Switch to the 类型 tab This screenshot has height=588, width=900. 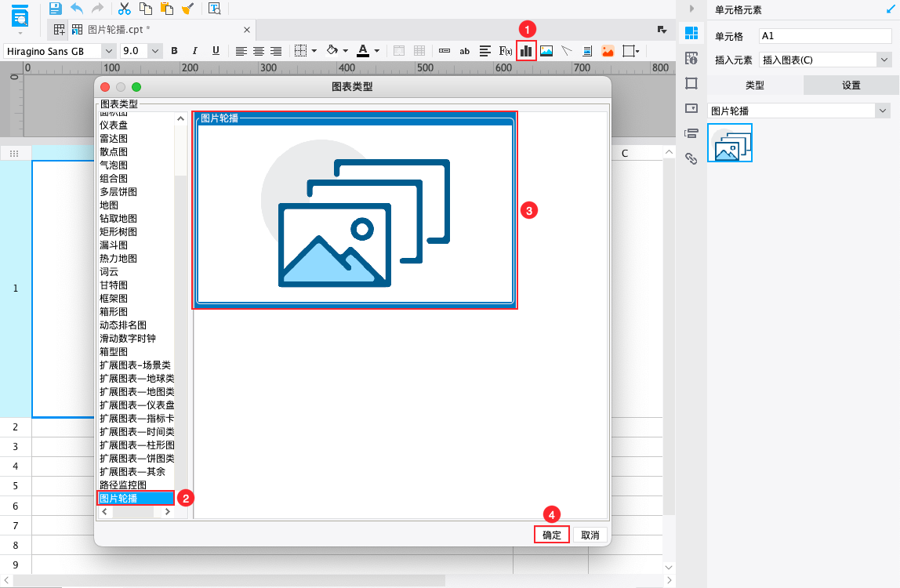[x=755, y=85]
